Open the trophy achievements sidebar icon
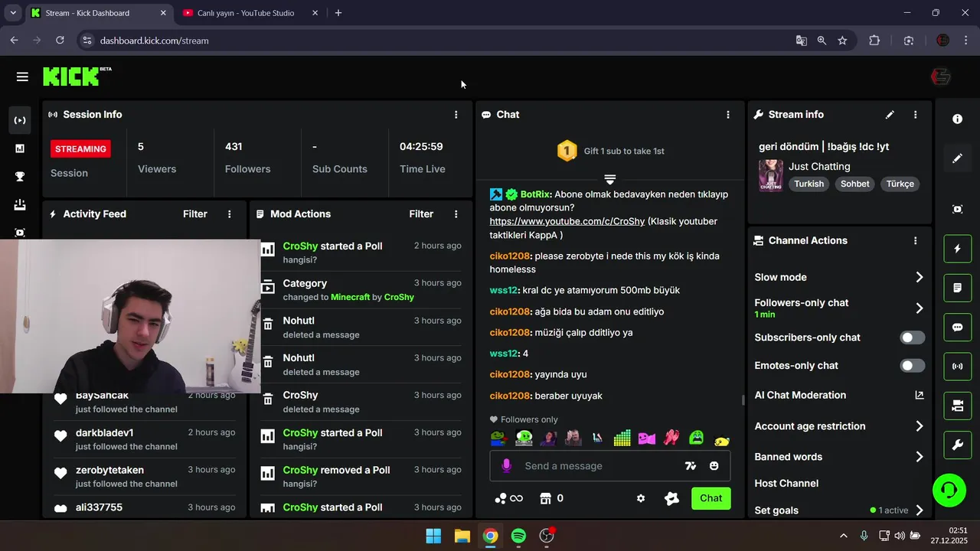Image resolution: width=980 pixels, height=551 pixels. pos(20,177)
